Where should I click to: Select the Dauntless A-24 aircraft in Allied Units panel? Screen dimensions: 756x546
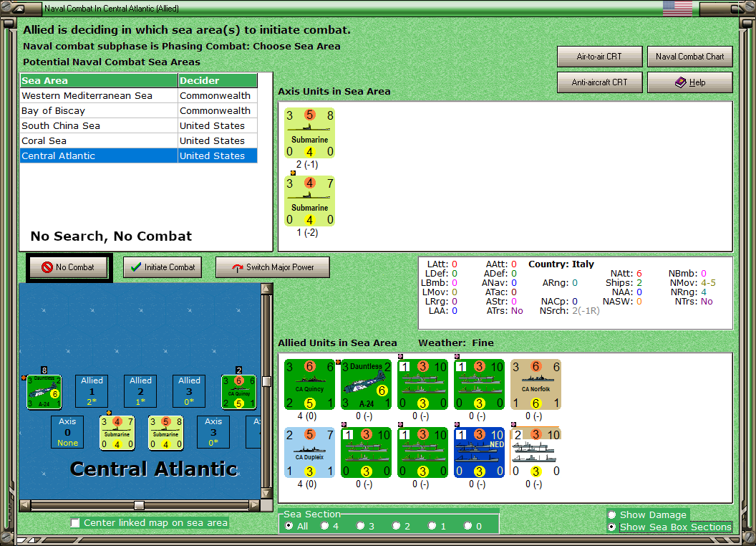tap(367, 384)
